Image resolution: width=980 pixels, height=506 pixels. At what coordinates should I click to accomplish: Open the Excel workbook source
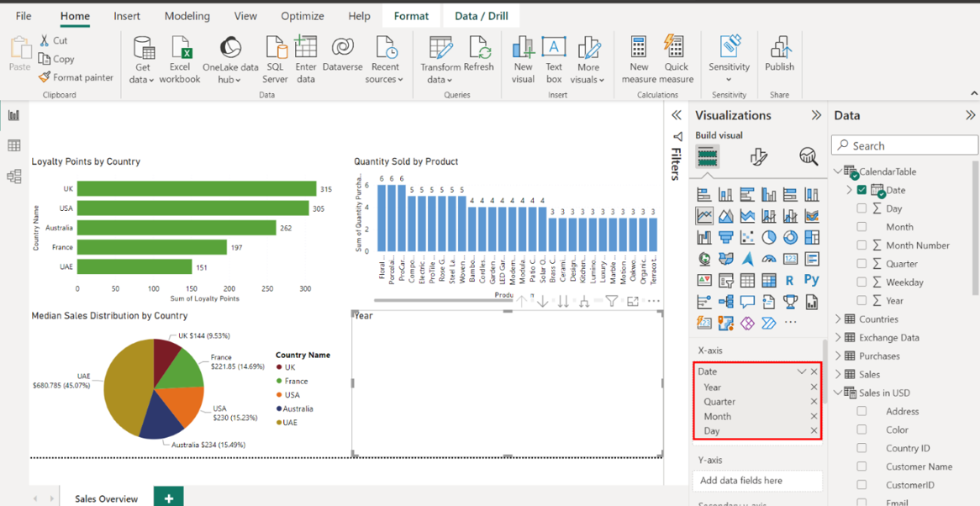(180, 50)
